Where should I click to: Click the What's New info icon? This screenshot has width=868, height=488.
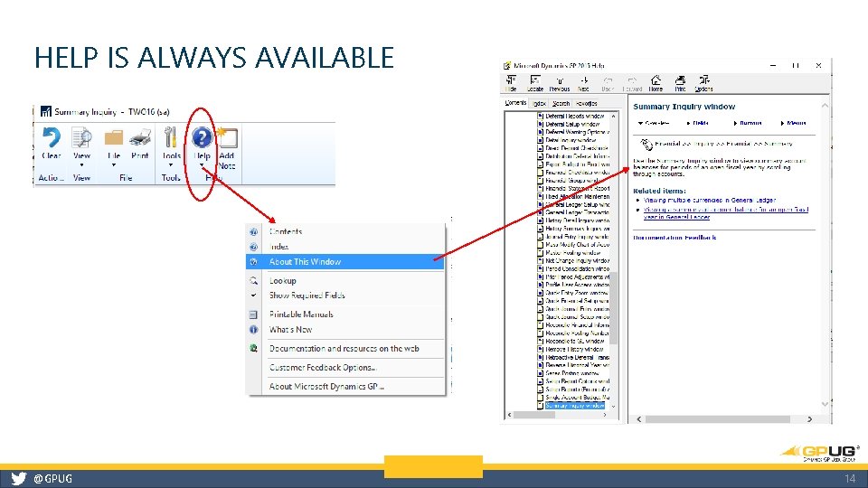pos(253,330)
